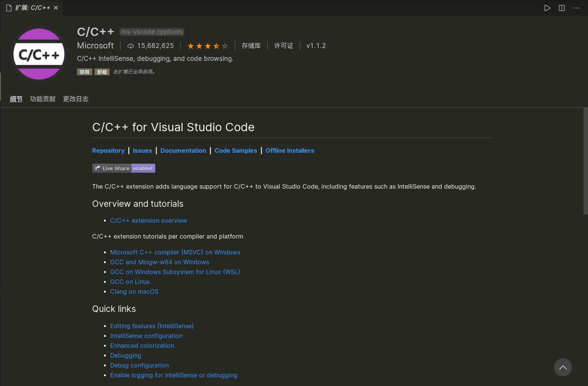Switch to the 功能贡献 tab
The height and width of the screenshot is (386, 588).
click(x=43, y=99)
